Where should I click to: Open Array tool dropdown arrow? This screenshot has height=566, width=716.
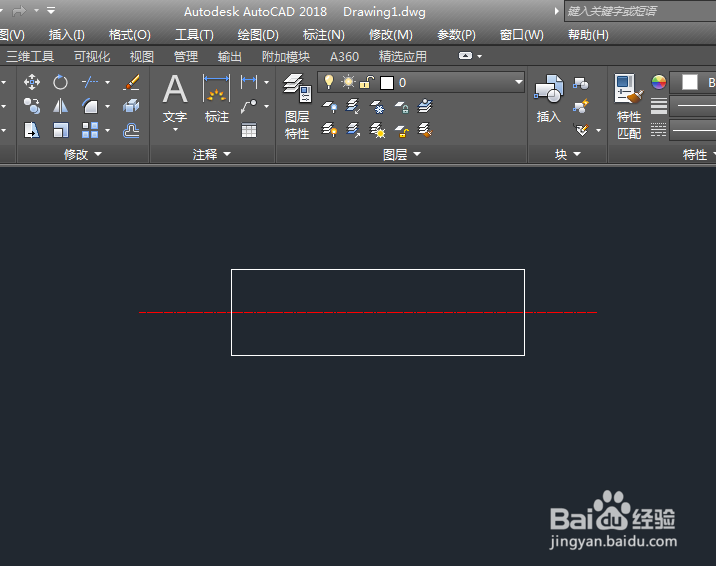[x=107, y=131]
